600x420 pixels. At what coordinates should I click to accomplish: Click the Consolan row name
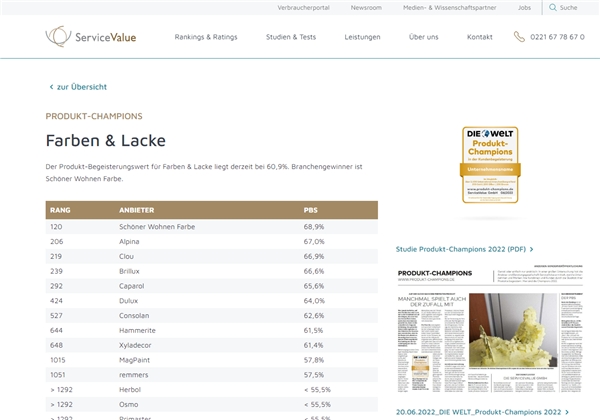pyautogui.click(x=134, y=316)
